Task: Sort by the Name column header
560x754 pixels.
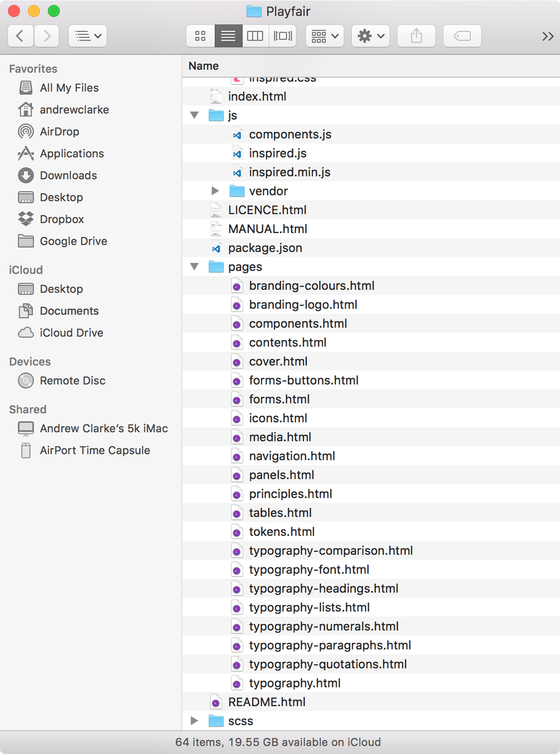Action: (204, 66)
